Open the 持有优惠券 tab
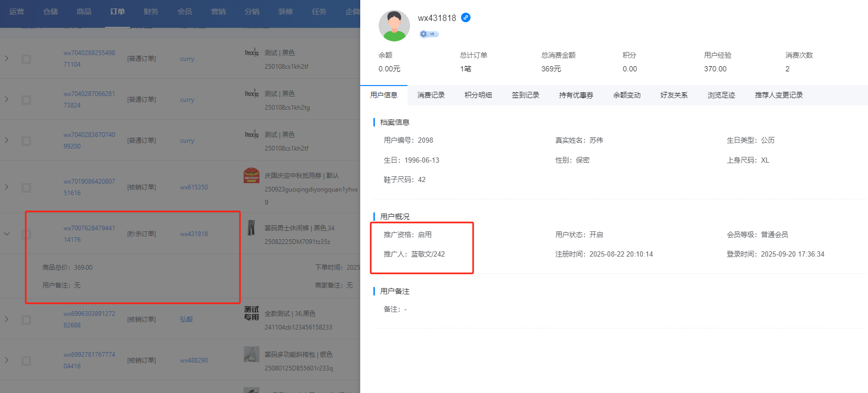868x393 pixels. [576, 95]
